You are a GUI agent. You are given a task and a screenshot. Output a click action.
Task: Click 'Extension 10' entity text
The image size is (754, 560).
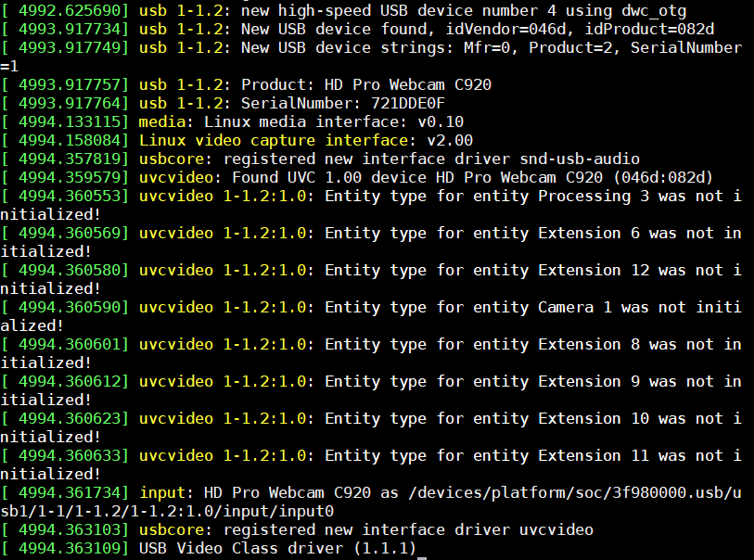(x=594, y=419)
